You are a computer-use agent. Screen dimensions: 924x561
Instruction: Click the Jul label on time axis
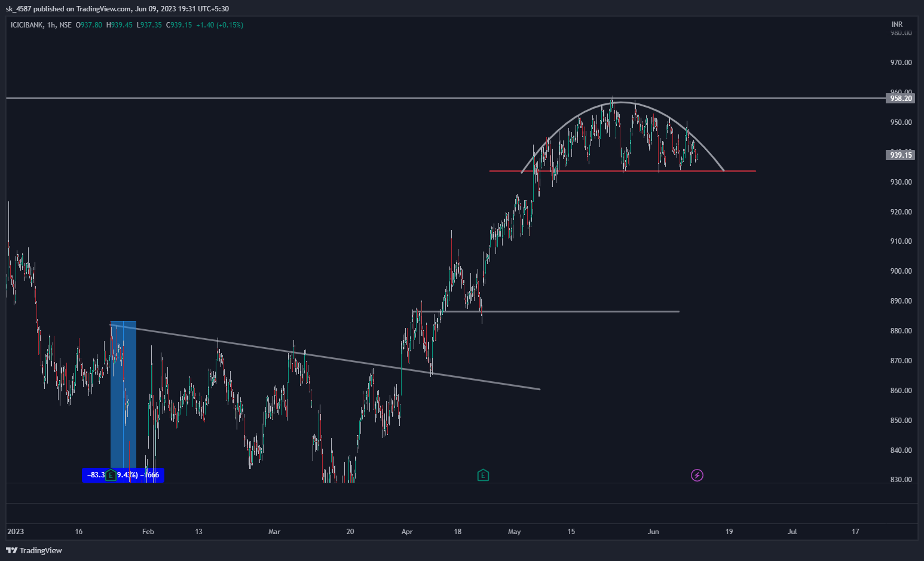(793, 532)
